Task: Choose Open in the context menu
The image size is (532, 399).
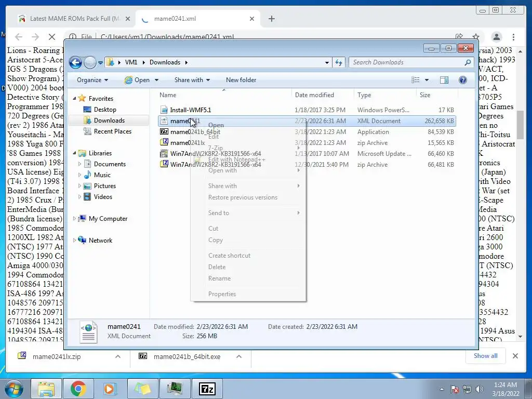Action: point(248,125)
